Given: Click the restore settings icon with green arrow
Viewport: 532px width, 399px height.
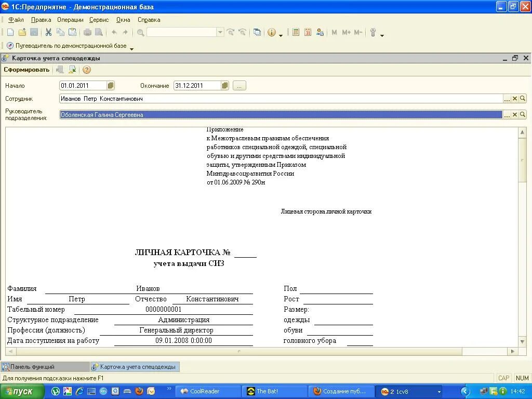Looking at the screenshot, I should click(x=72, y=70).
